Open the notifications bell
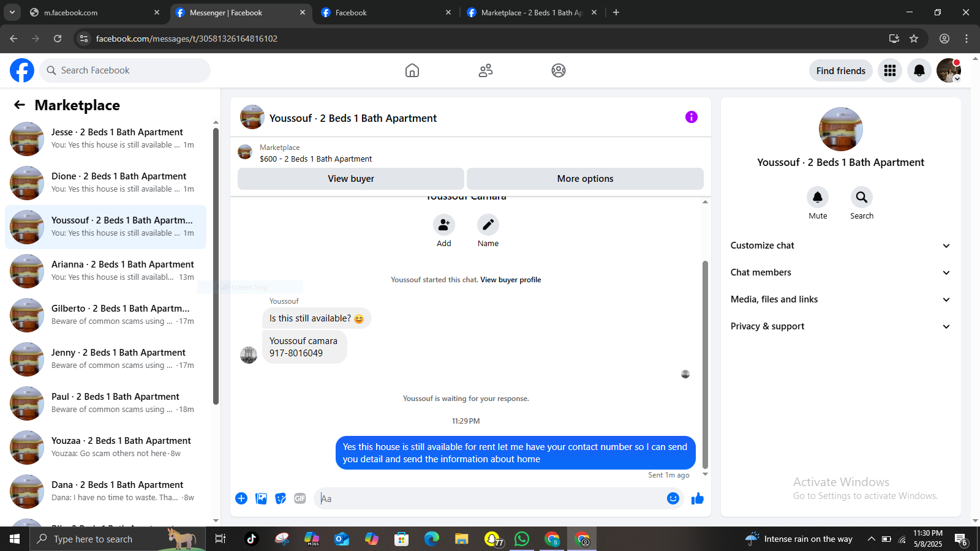Screen dimensions: 980x551 click(x=919, y=70)
